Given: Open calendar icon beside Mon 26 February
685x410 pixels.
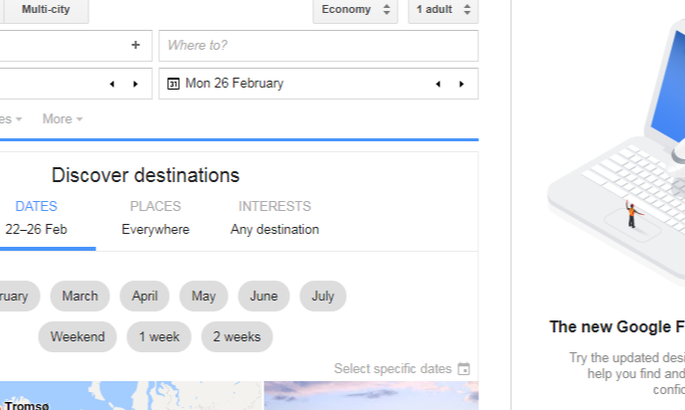Looking at the screenshot, I should (x=173, y=83).
